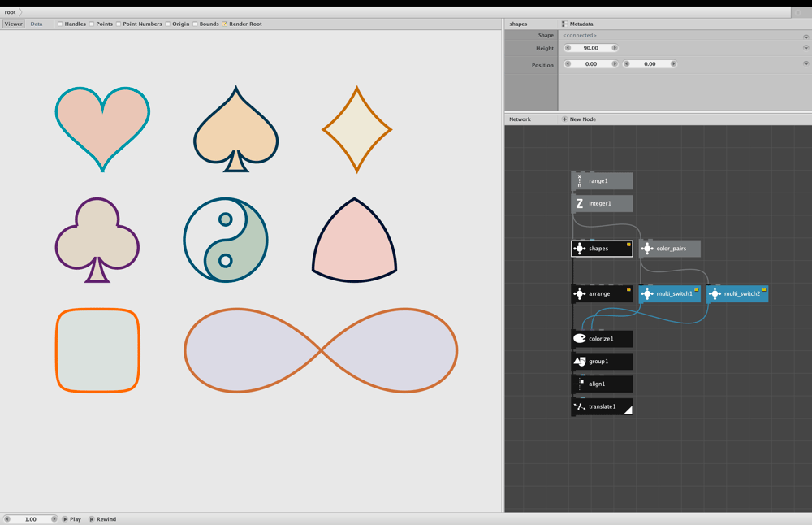
Task: Select the integer1 node
Action: click(x=602, y=204)
